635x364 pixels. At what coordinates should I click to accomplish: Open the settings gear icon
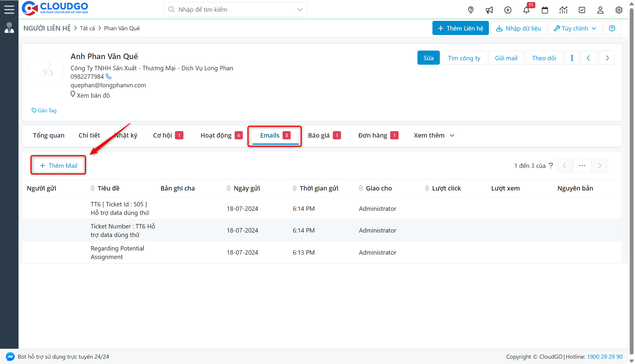(619, 10)
